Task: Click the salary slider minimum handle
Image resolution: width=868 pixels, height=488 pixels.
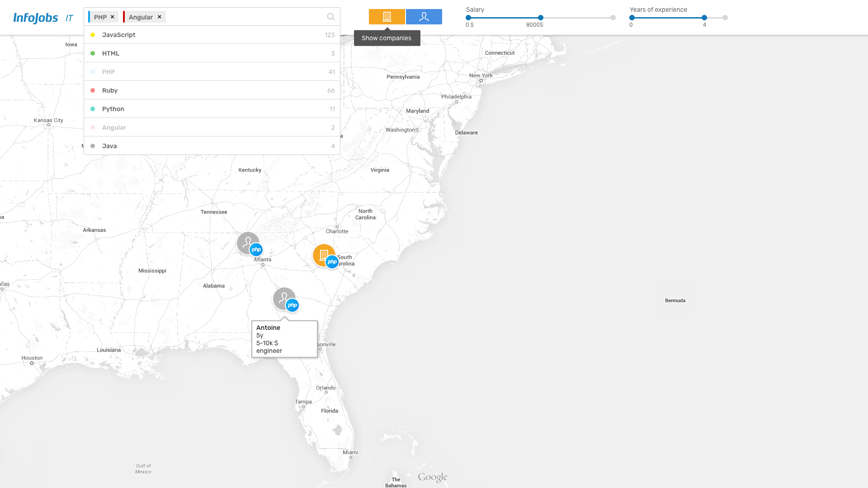Action: [x=468, y=18]
